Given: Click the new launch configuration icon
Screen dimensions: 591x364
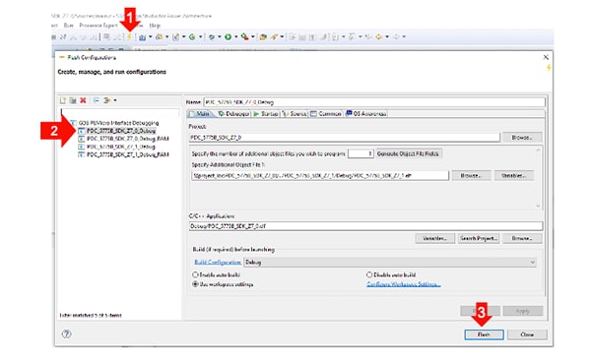Looking at the screenshot, I should 63,100.
